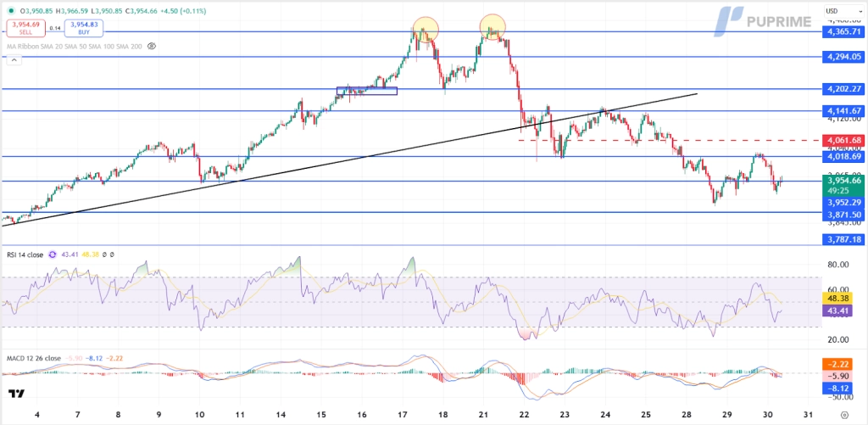This screenshot has height=425, width=868.
Task: Click the purple circular icon beside RSI legend
Action: [53, 254]
